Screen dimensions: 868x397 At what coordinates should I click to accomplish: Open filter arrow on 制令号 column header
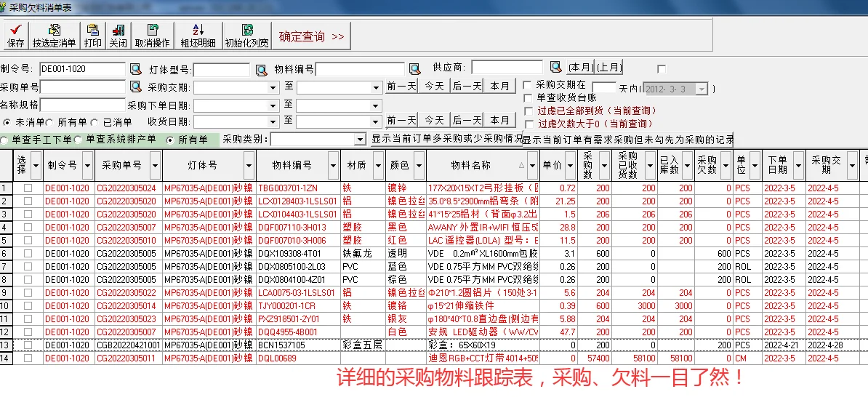[87, 165]
